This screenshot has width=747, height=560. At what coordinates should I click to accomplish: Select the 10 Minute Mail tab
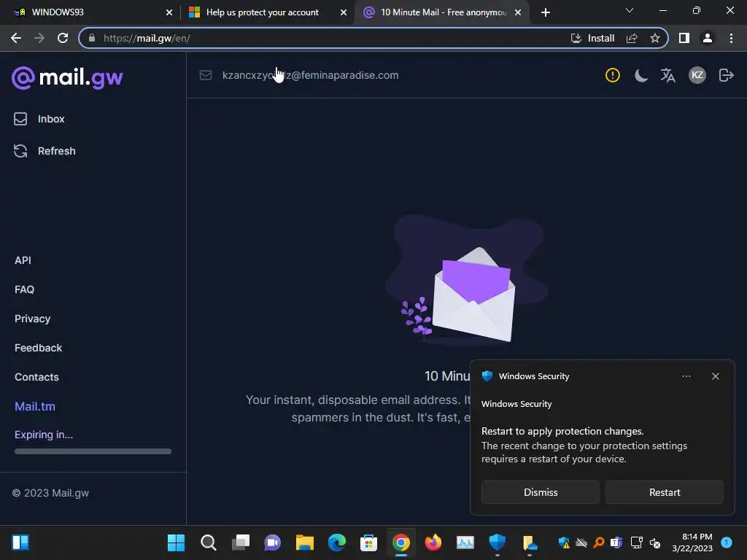(x=444, y=12)
